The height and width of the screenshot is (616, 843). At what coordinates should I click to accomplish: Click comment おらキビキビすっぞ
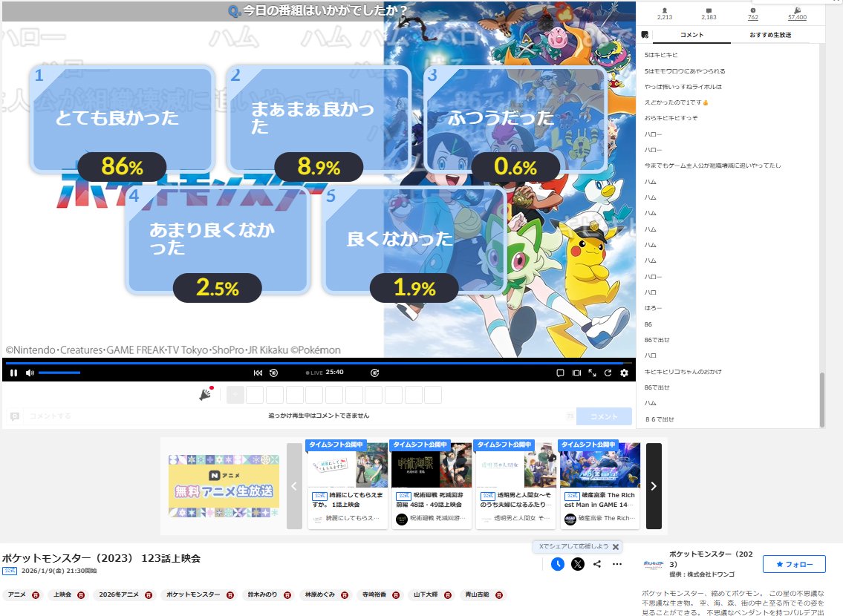point(671,118)
